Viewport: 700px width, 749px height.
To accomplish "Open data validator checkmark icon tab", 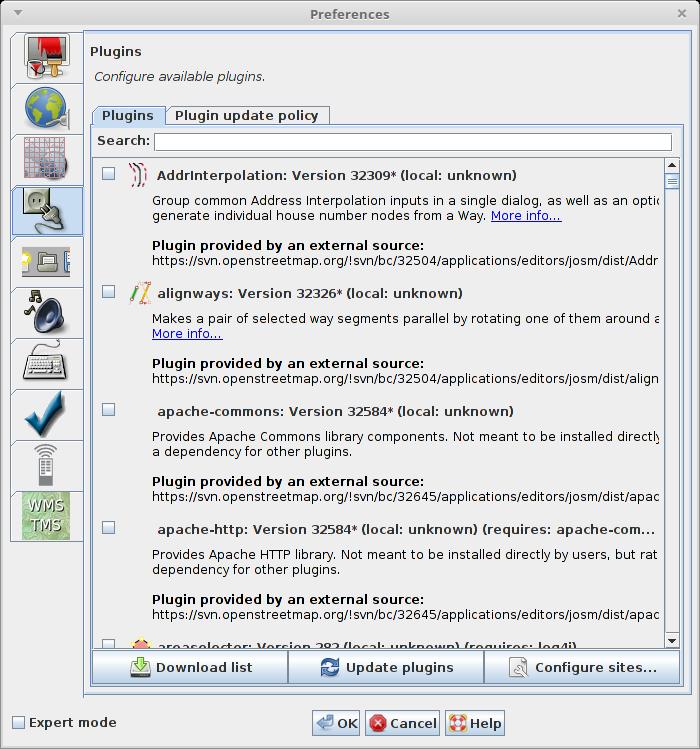I will (46, 414).
